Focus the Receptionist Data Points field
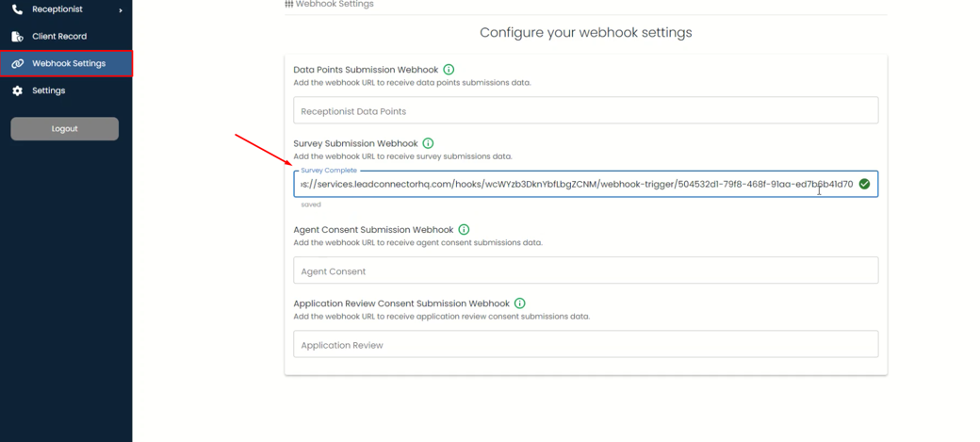Screen dimensions: 980x442 pos(585,110)
